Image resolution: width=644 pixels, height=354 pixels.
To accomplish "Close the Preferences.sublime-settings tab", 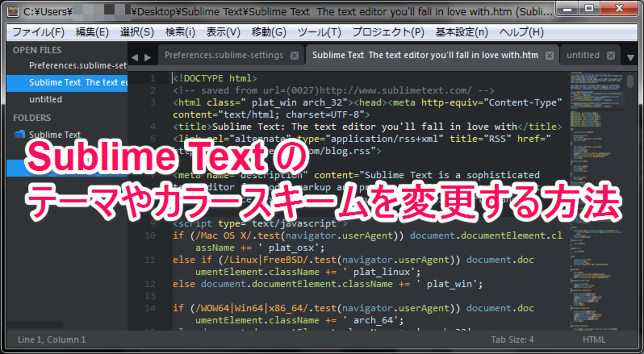I will tap(295, 55).
